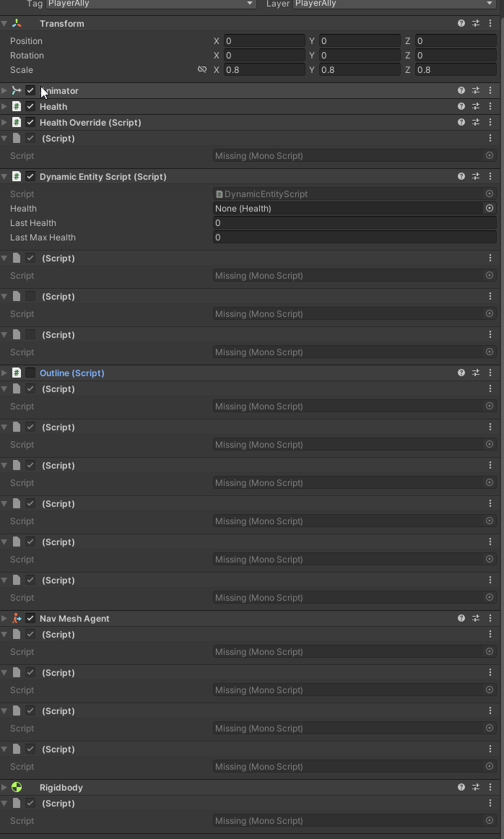Enable the Outline (Script) checkbox
The width and height of the screenshot is (504, 839).
30,373
